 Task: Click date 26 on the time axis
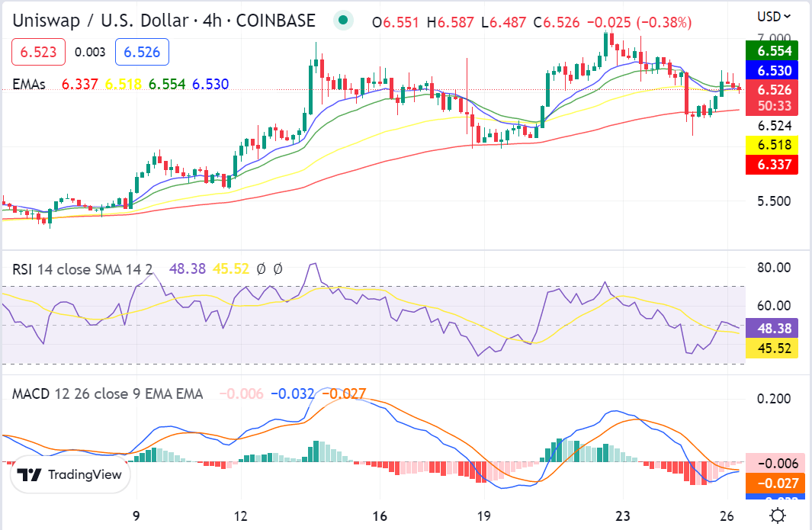point(727,516)
